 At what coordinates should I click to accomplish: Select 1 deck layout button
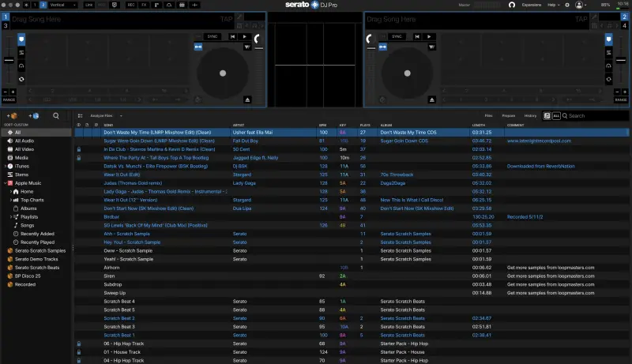(x=35, y=5)
